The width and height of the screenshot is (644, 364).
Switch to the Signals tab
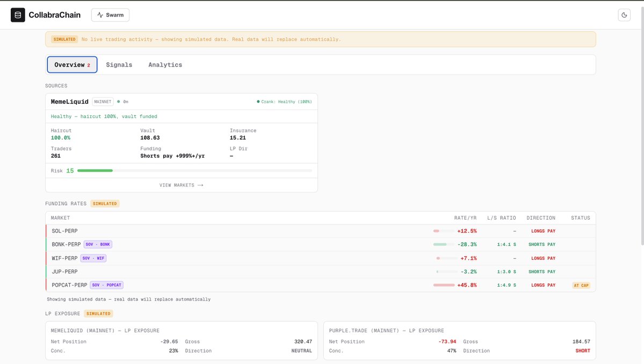click(119, 64)
